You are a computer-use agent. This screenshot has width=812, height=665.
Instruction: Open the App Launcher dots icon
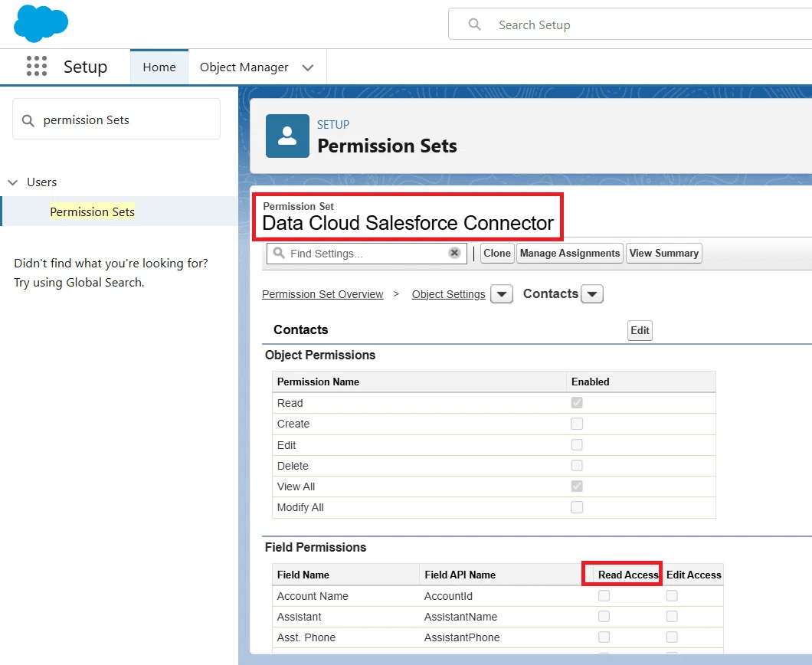point(37,67)
